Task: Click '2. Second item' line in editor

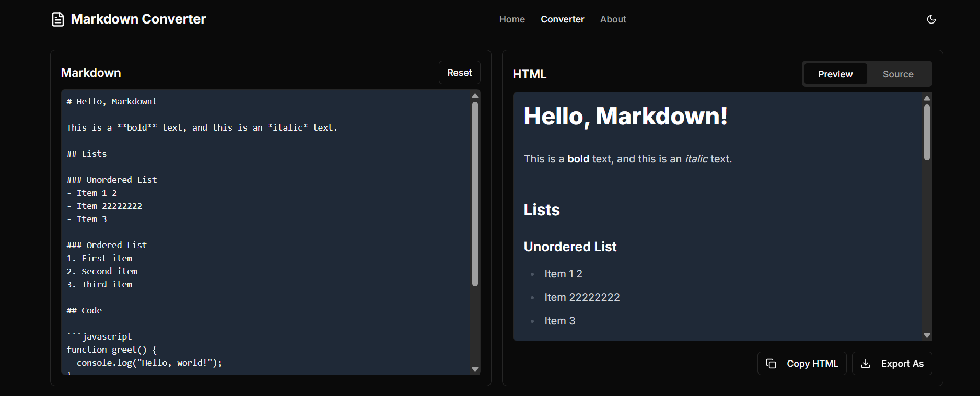Action: [102, 271]
